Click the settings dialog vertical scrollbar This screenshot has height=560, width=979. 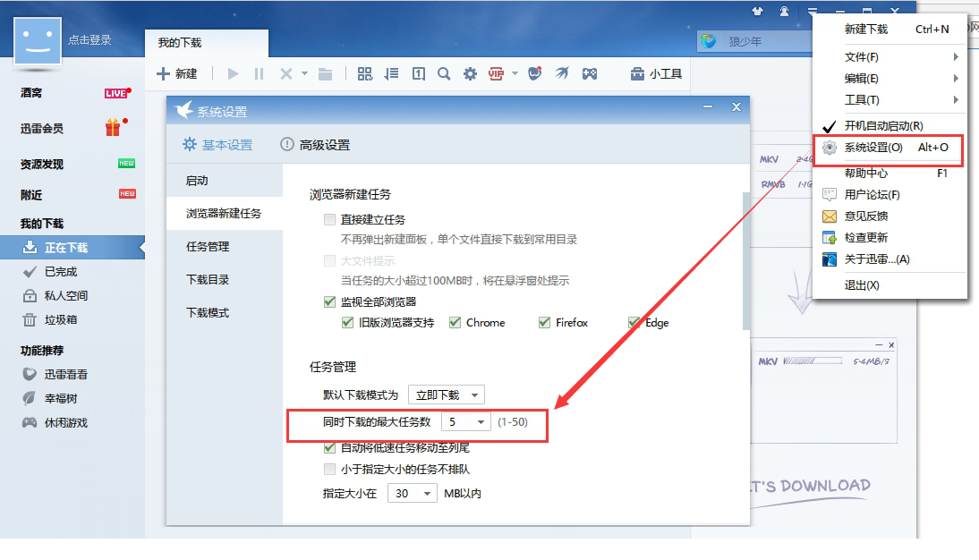coord(745,259)
